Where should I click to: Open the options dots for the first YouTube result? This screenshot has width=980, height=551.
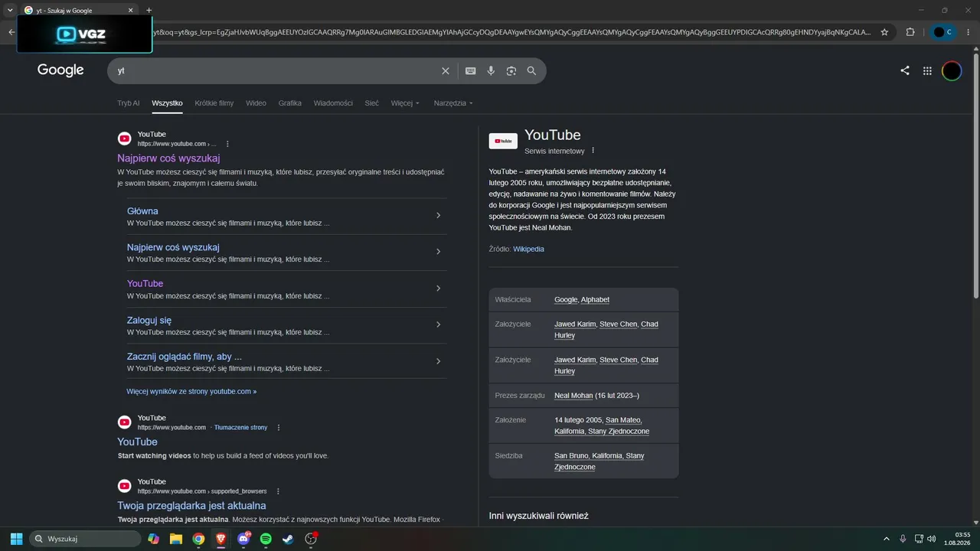click(227, 144)
